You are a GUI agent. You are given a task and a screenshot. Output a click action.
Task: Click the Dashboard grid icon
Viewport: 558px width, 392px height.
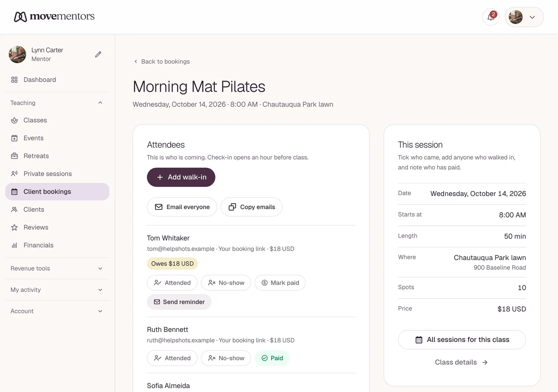[x=14, y=80]
